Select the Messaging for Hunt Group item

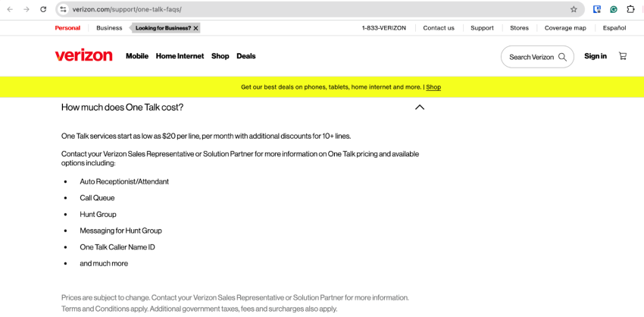pyautogui.click(x=120, y=231)
